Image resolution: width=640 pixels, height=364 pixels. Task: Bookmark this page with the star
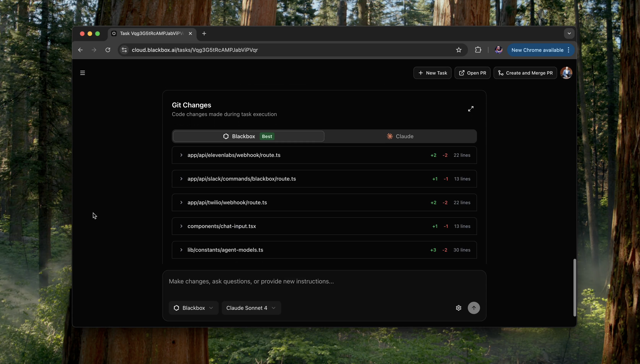point(459,50)
